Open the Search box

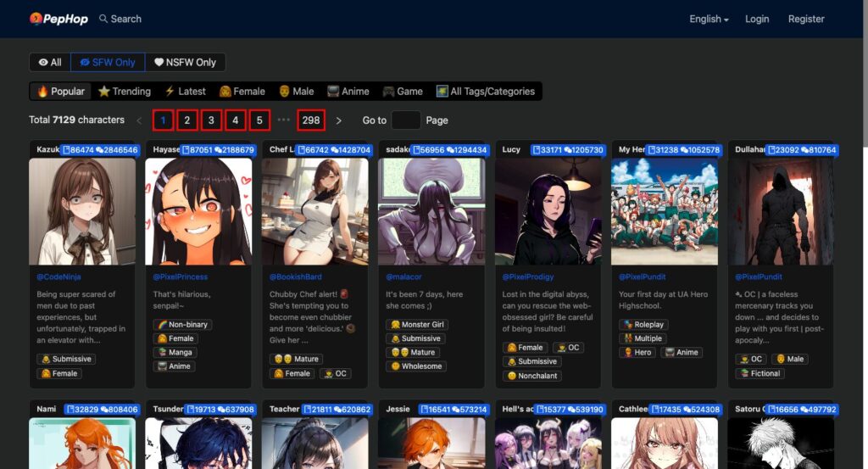pos(120,19)
